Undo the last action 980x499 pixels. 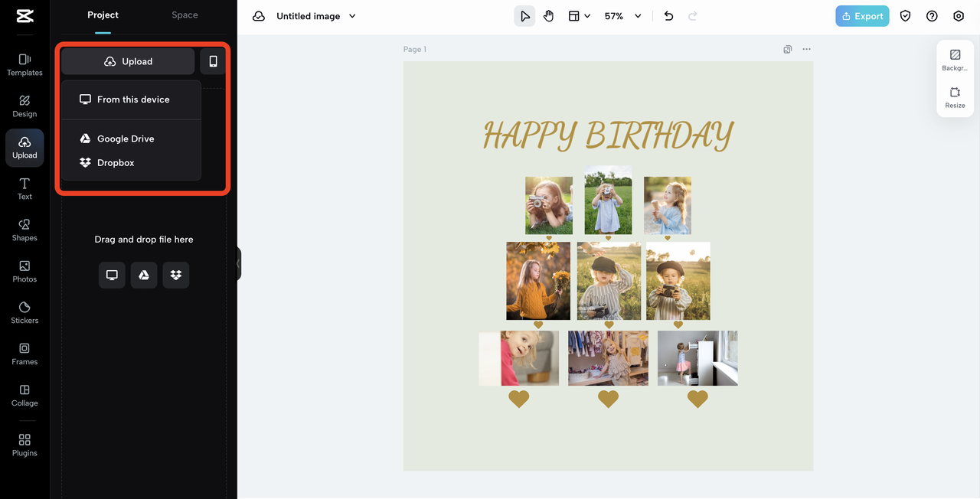(668, 16)
